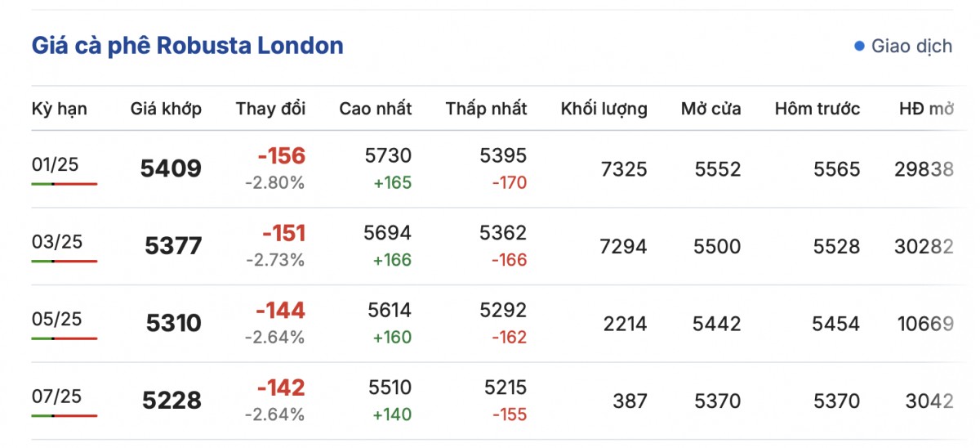The height and width of the screenshot is (448, 980).
Task: Open the 01/25 contract row
Action: [56, 165]
